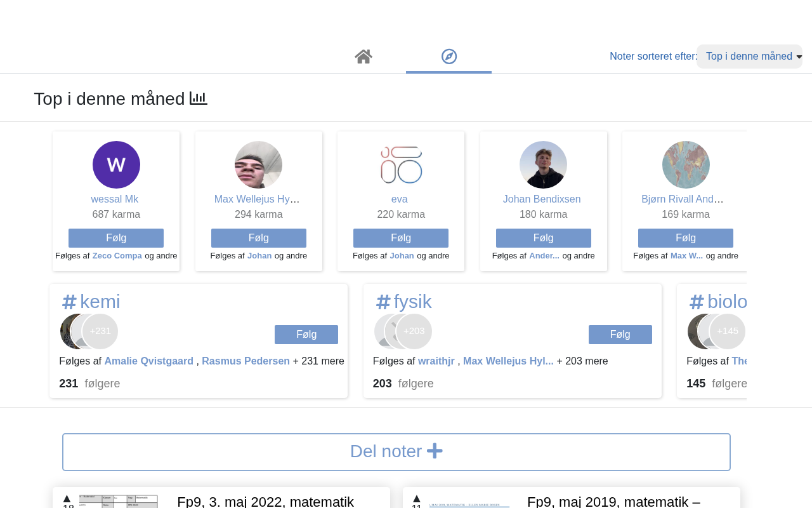The width and height of the screenshot is (812, 508).
Task: Follow Bjørn Rivall And... via Følg
Action: click(x=686, y=238)
